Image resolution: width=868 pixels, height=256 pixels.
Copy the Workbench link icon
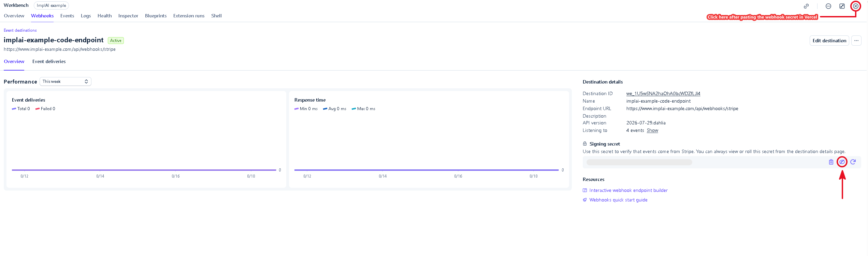click(806, 6)
